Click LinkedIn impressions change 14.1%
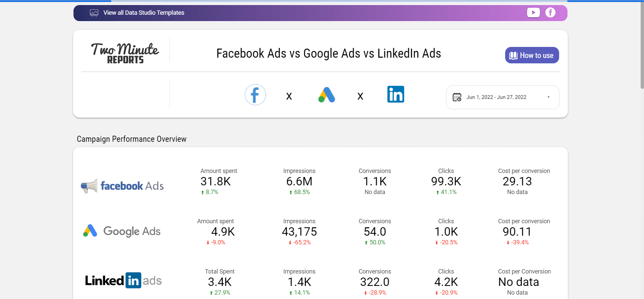Viewport: 644px width, 299px height. (300, 293)
